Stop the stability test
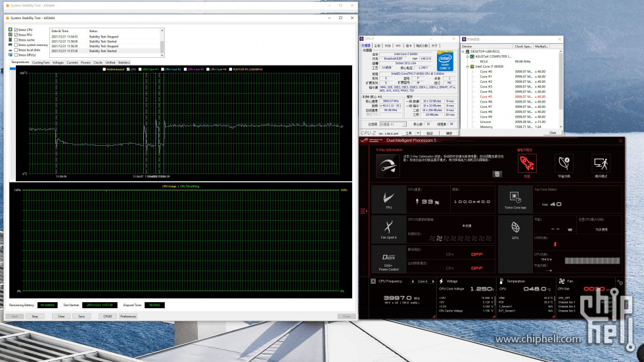 [35, 317]
